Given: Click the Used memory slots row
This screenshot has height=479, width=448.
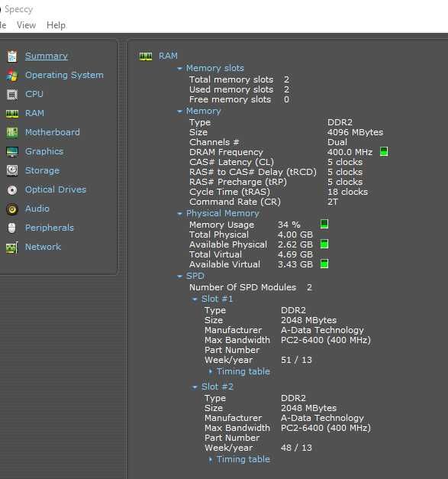Looking at the screenshot, I should (x=239, y=89).
